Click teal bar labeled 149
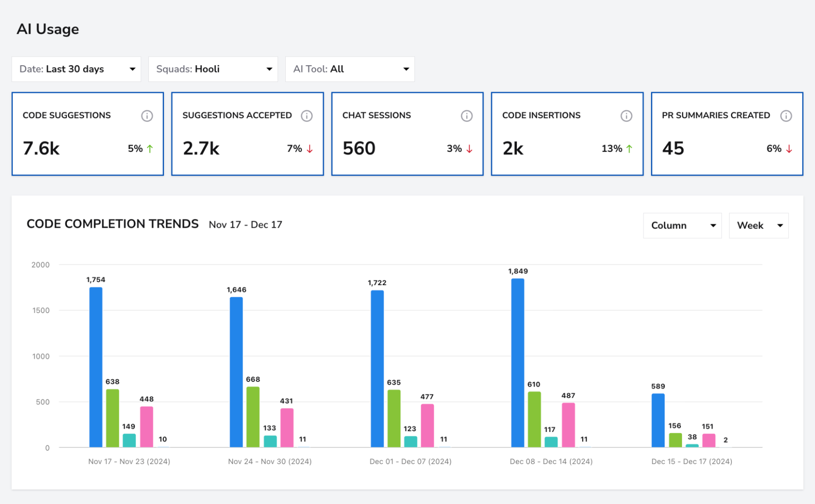815x504 pixels. 129,440
